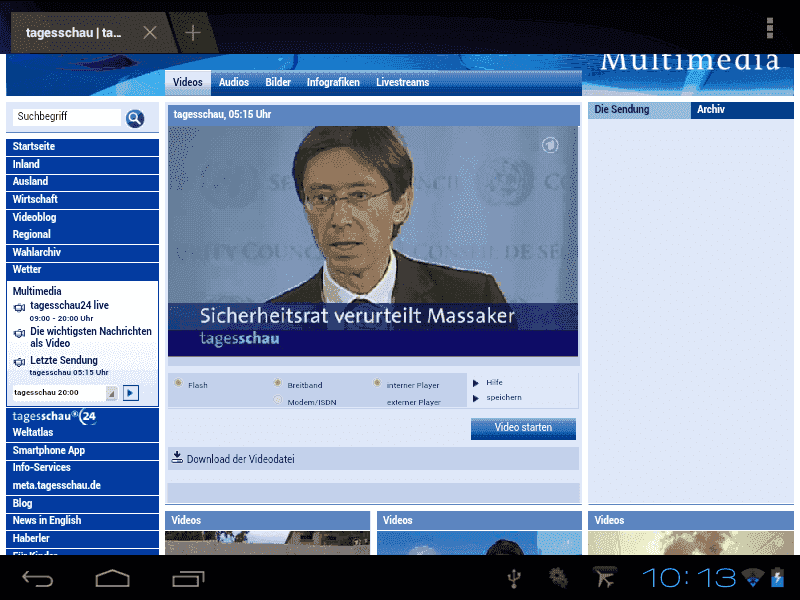Choose the externer Player option

pos(413,402)
